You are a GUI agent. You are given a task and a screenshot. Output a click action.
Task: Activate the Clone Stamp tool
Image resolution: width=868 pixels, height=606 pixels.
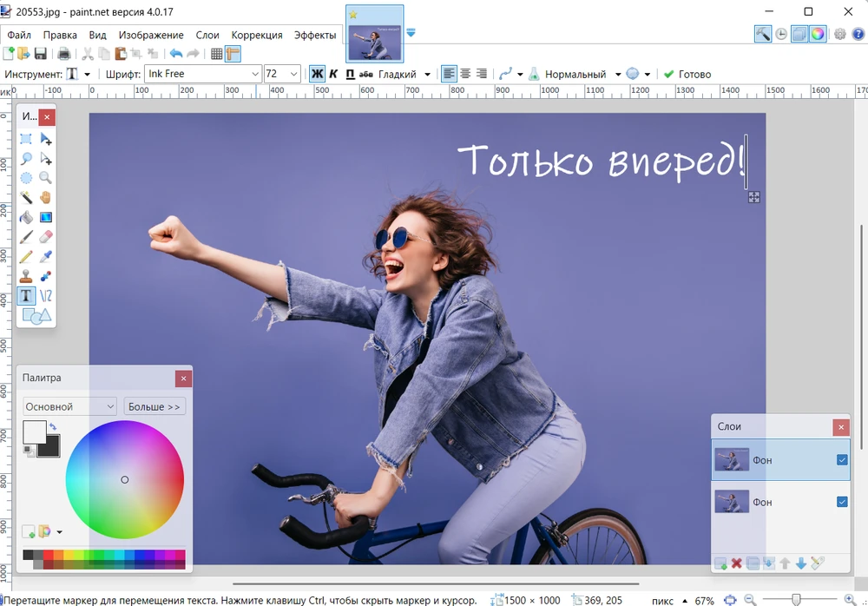click(27, 276)
